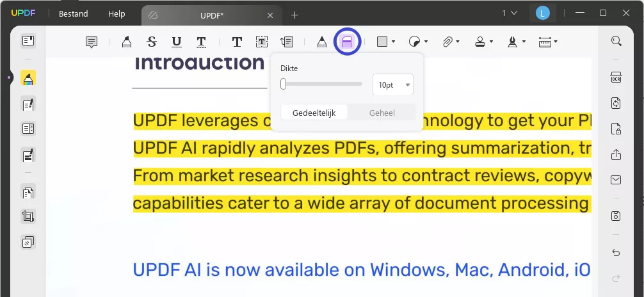The height and width of the screenshot is (297, 644).
Task: Run OCR text recognition
Action: [x=616, y=77]
